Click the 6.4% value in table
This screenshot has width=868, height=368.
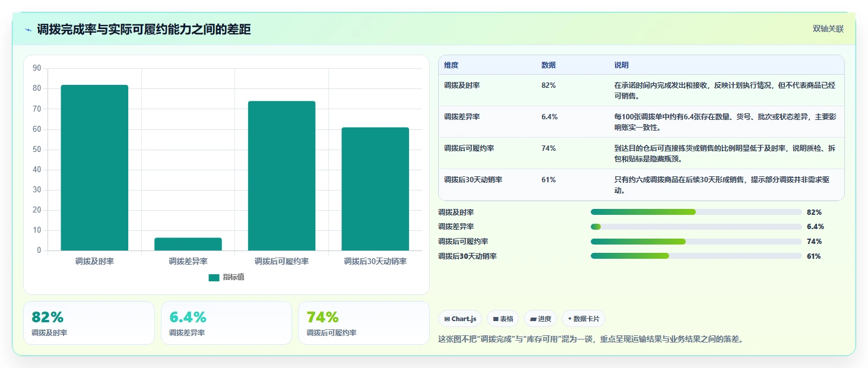[x=550, y=117]
